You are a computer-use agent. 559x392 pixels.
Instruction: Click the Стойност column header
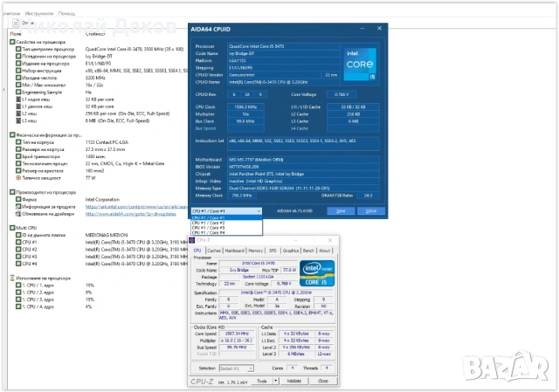96,33
